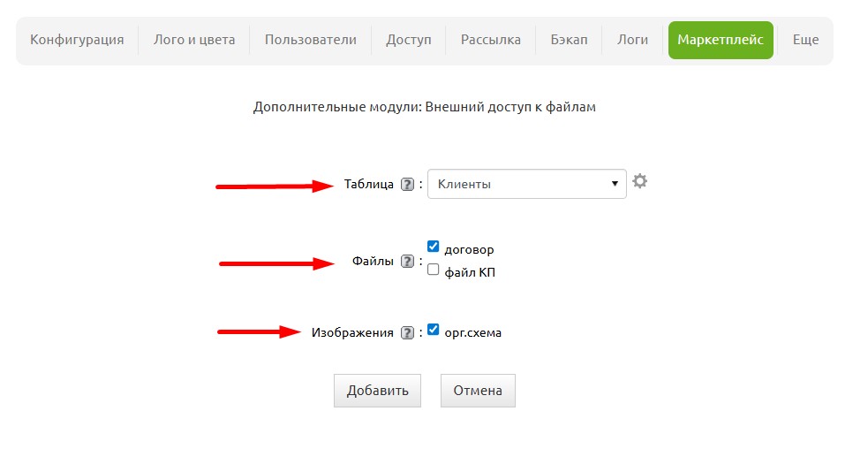Select the Доступ tab

(409, 40)
